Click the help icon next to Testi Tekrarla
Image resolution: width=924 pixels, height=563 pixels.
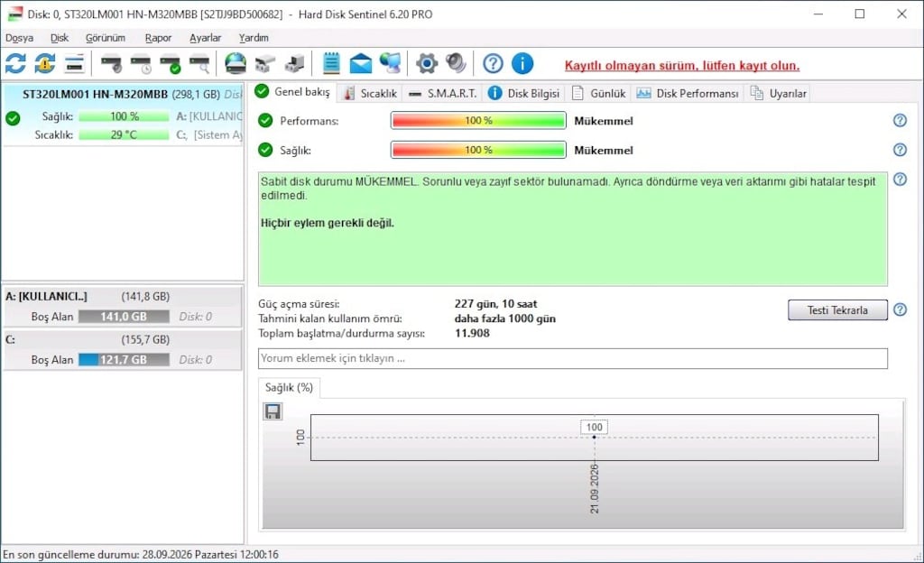click(x=900, y=309)
